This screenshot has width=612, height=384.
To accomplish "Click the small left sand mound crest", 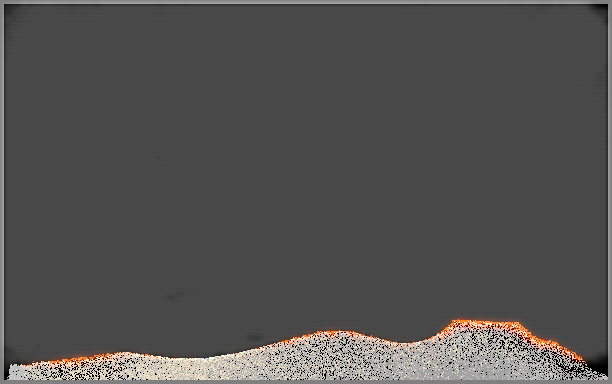I will coord(123,354).
